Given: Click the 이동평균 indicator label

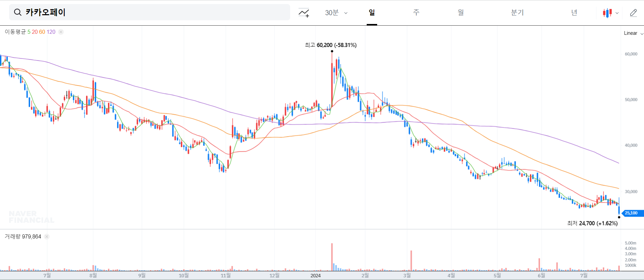Looking at the screenshot, I should tap(15, 32).
